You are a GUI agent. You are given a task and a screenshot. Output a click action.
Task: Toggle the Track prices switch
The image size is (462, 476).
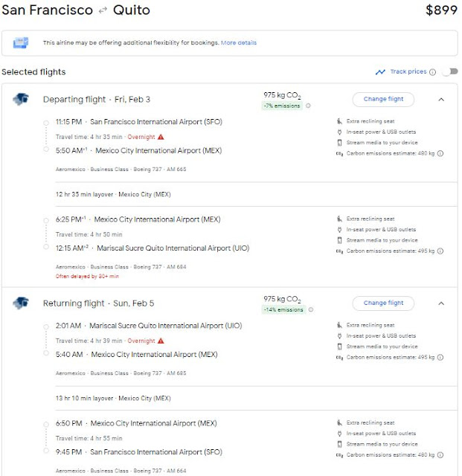pyautogui.click(x=448, y=72)
